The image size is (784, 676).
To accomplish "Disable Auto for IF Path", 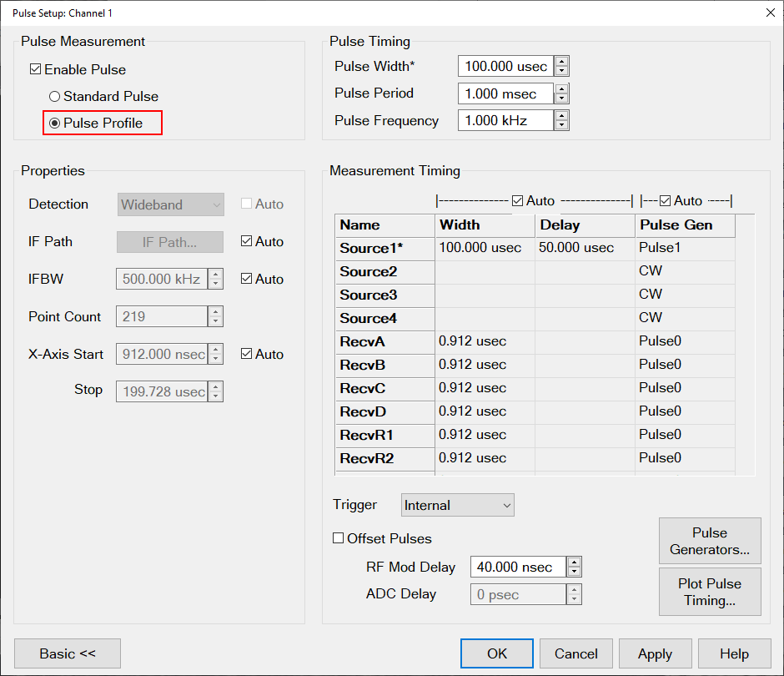I will pos(247,242).
